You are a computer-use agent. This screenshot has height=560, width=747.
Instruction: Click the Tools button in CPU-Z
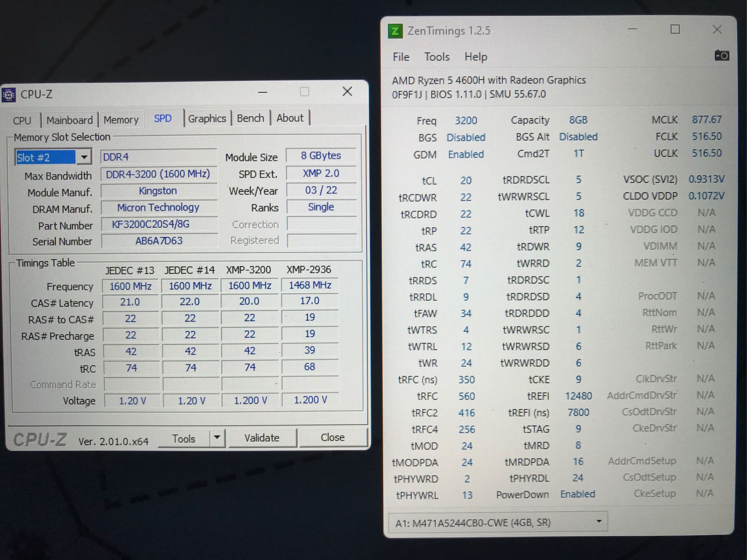tap(184, 438)
